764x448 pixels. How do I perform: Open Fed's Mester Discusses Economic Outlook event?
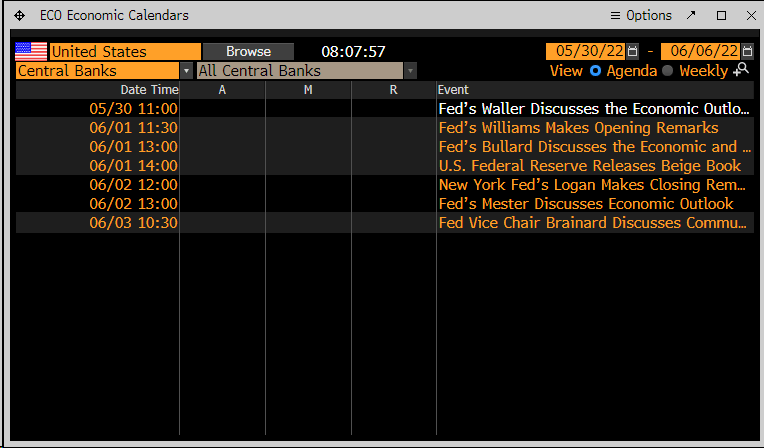pos(586,203)
